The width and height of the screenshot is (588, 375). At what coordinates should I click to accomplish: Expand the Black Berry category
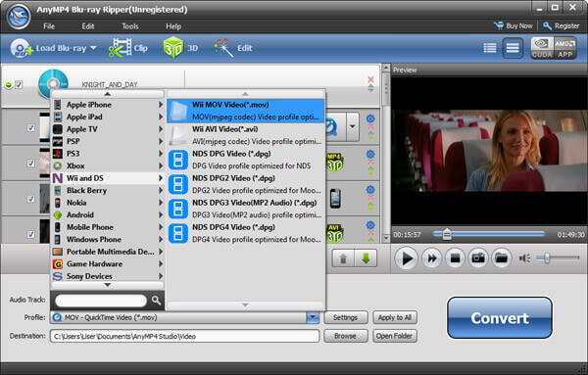click(108, 190)
